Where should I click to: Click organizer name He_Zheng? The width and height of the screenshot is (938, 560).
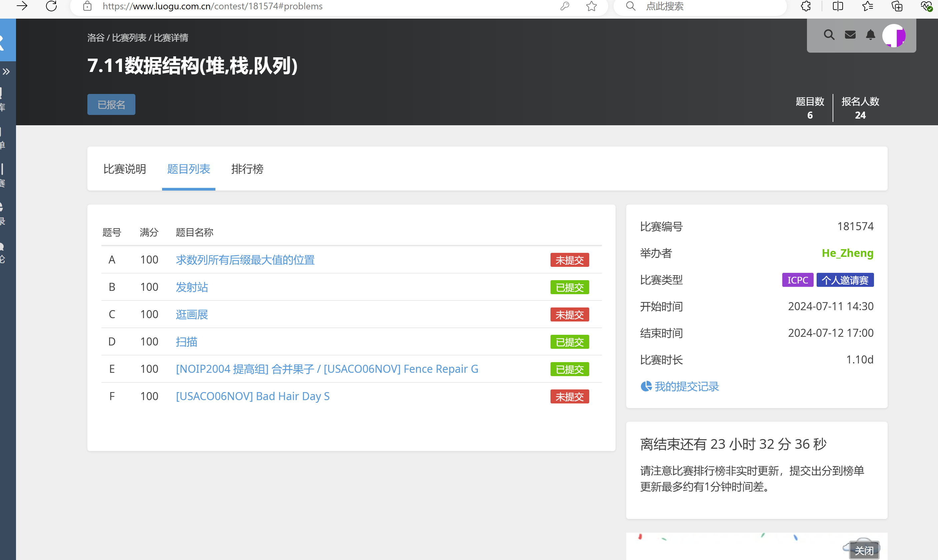847,253
